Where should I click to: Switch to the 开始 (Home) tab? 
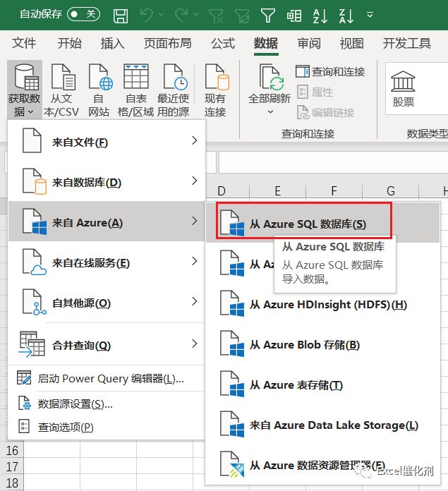coord(70,43)
